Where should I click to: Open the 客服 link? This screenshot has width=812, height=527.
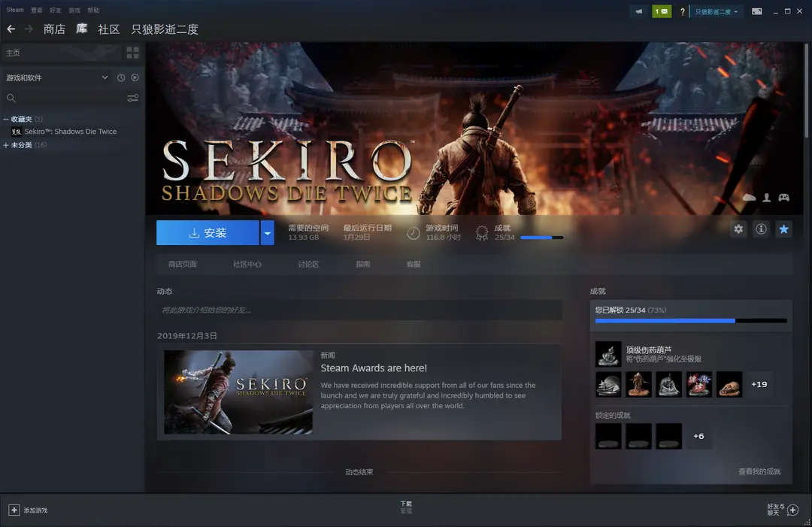(414, 264)
